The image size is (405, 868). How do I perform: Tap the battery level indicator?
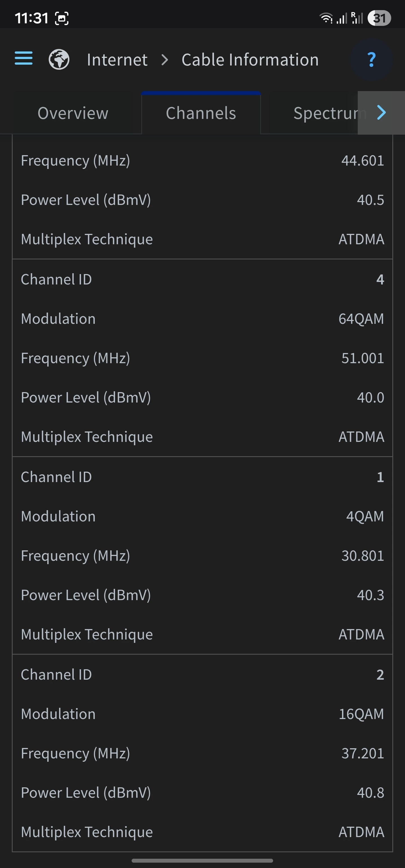pos(379,18)
